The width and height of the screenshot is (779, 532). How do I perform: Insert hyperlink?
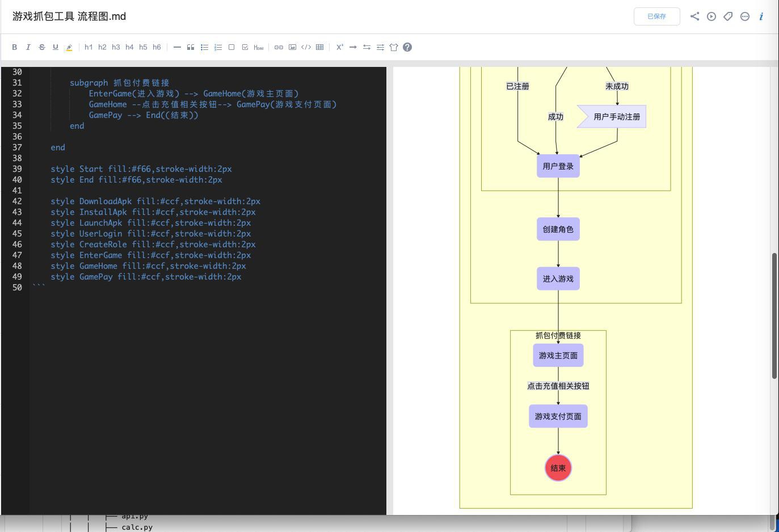(x=279, y=47)
